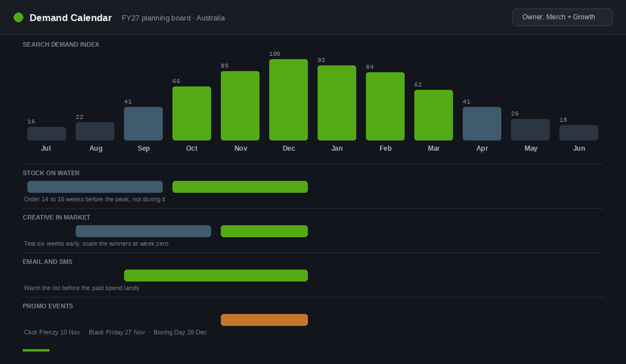This screenshot has width=626, height=364.
Task: Click the FY27 planning board · Australia subtitle
Action: 173,18
